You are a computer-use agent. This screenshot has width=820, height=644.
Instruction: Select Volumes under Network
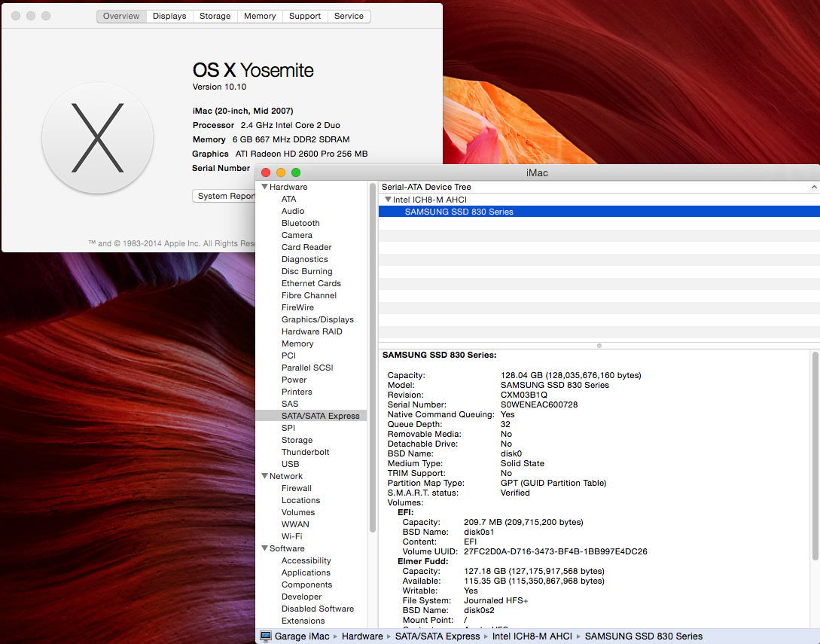[x=298, y=512]
